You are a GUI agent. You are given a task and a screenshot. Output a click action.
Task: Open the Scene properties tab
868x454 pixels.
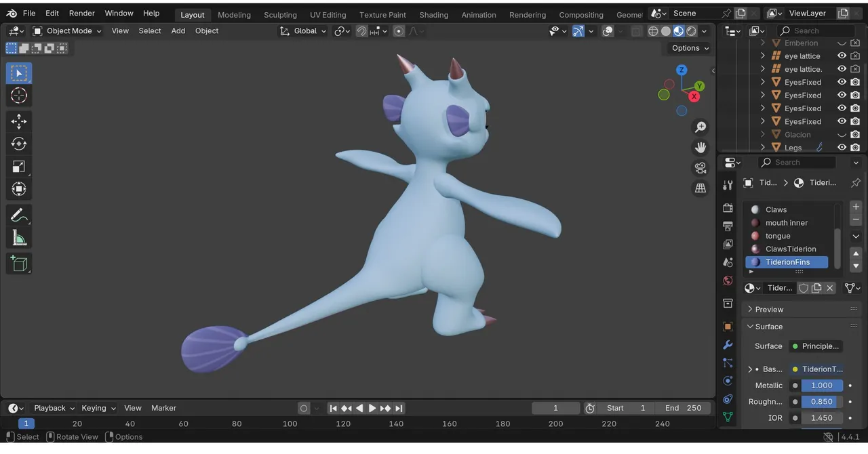coord(728,262)
